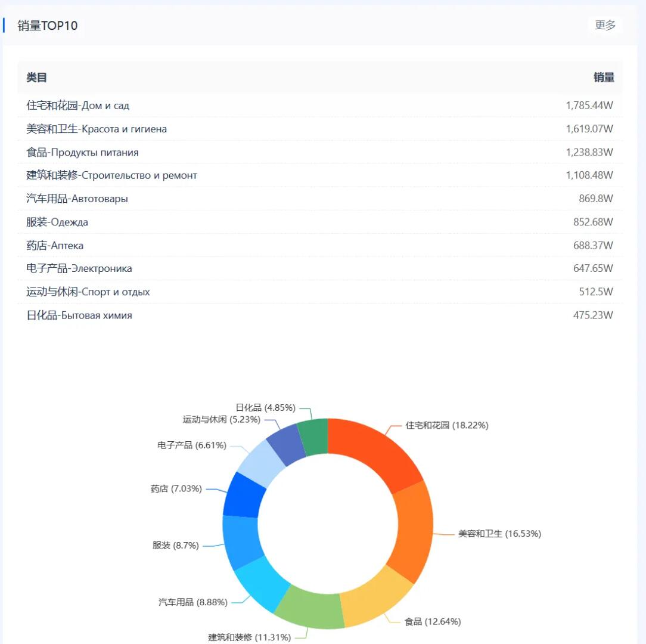Click the 1,619.07W sales value
The width and height of the screenshot is (646, 644).
click(x=589, y=129)
